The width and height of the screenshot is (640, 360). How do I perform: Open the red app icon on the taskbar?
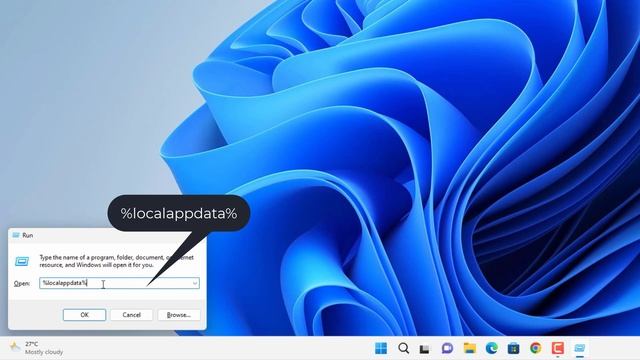pos(558,348)
